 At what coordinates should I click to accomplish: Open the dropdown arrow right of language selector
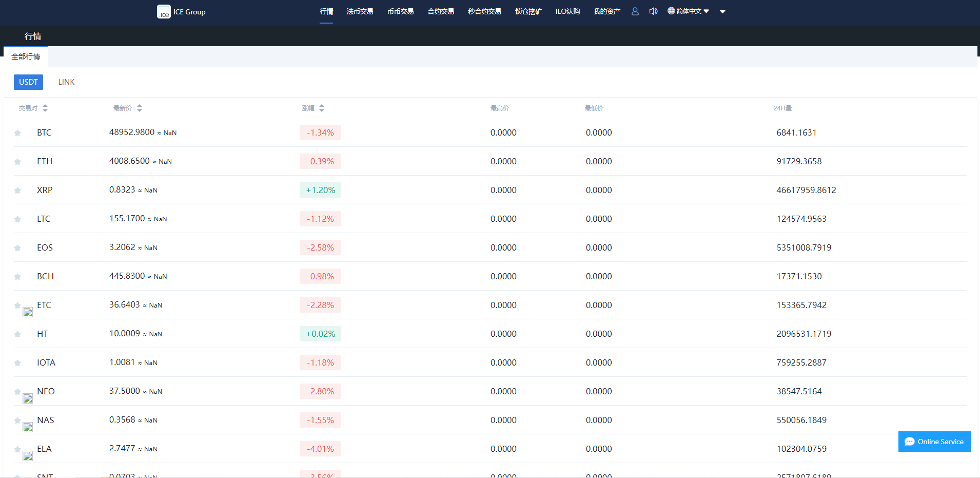[722, 12]
